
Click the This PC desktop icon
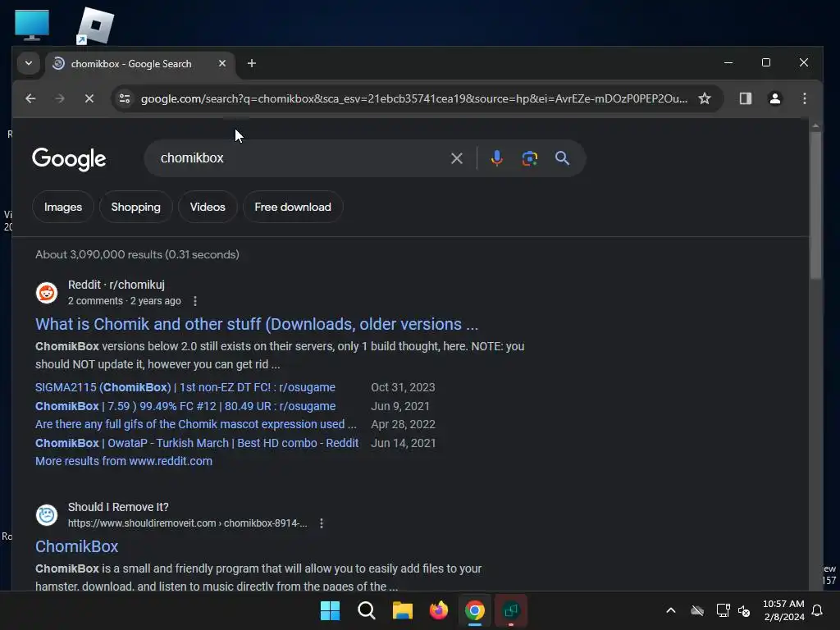point(32,25)
